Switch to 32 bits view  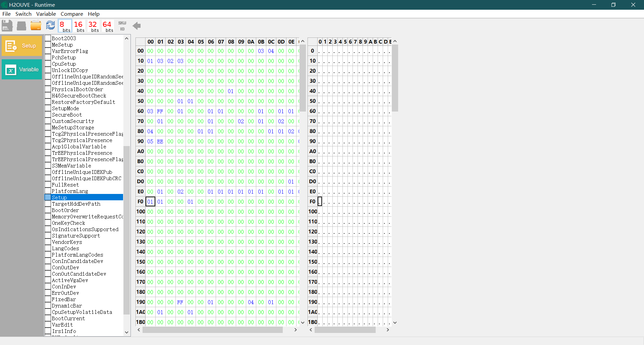click(93, 26)
